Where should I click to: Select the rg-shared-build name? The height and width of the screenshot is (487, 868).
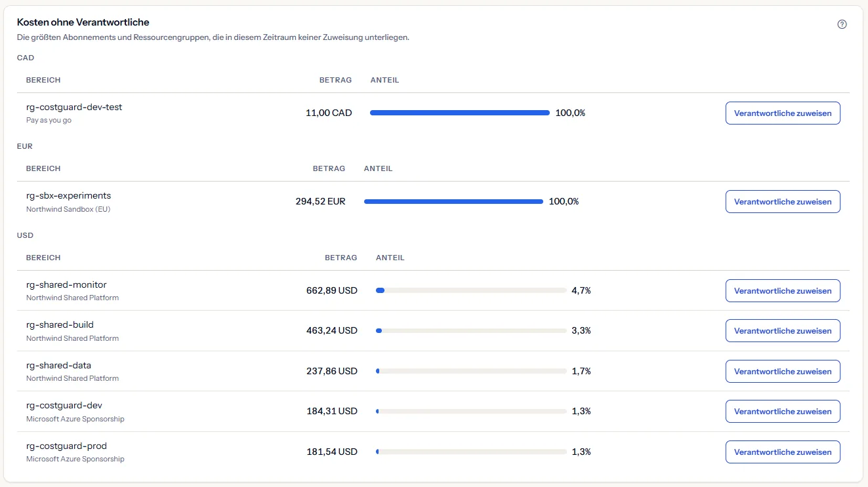[60, 324]
